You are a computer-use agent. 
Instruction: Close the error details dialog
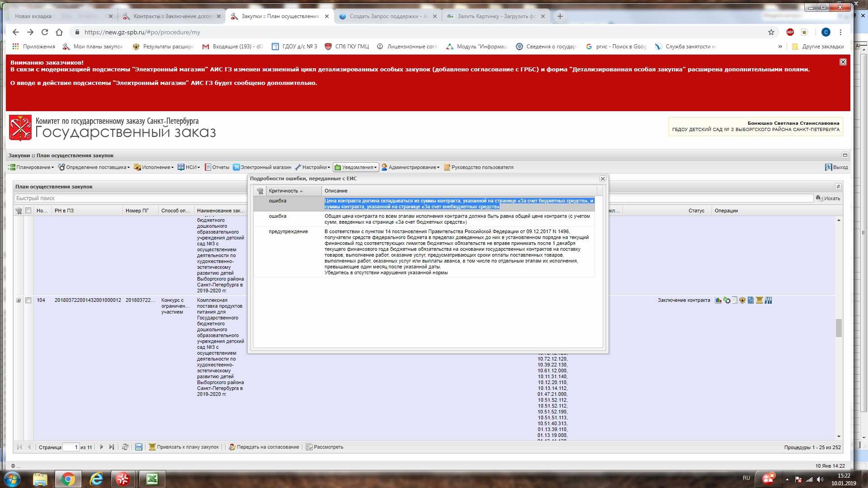click(x=603, y=179)
